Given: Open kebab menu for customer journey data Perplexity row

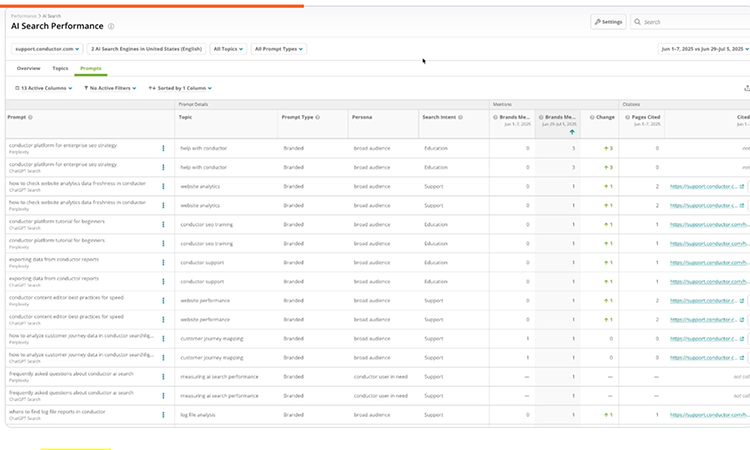Looking at the screenshot, I should [x=163, y=339].
